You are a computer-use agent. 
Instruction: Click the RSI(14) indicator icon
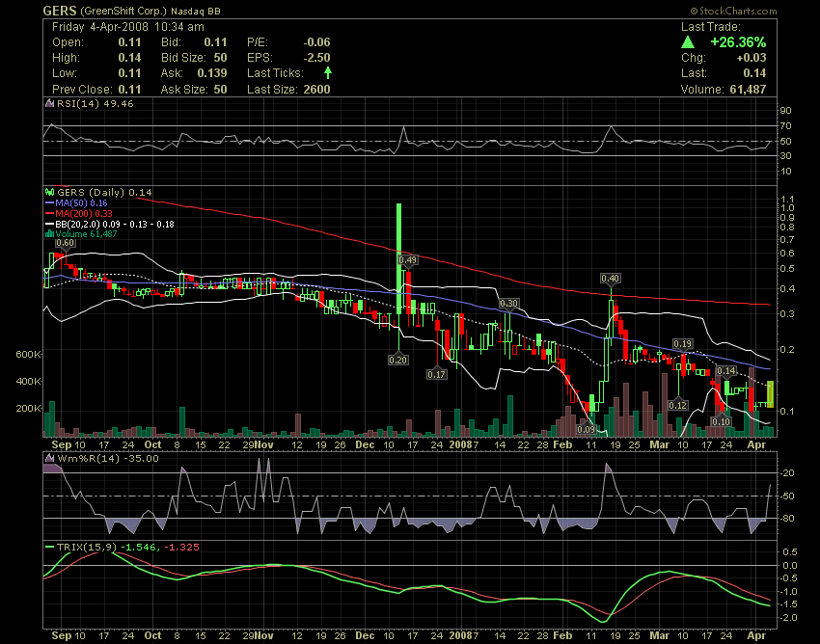pyautogui.click(x=49, y=103)
